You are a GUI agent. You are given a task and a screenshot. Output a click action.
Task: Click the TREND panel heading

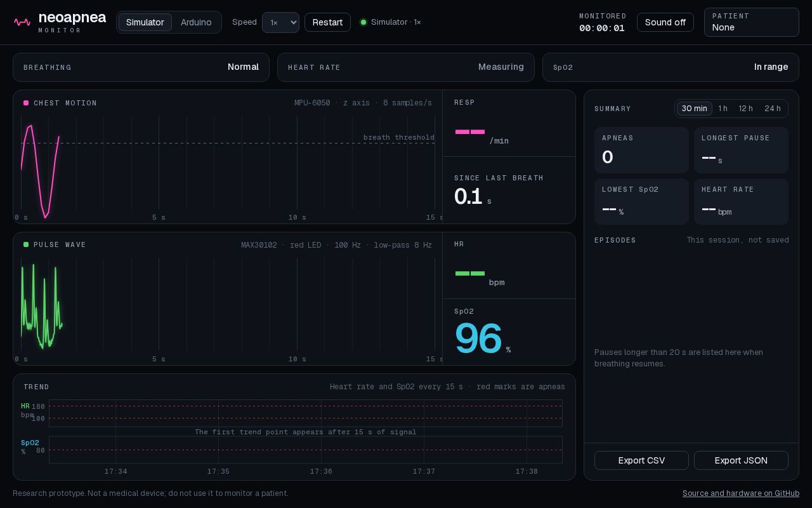click(36, 387)
